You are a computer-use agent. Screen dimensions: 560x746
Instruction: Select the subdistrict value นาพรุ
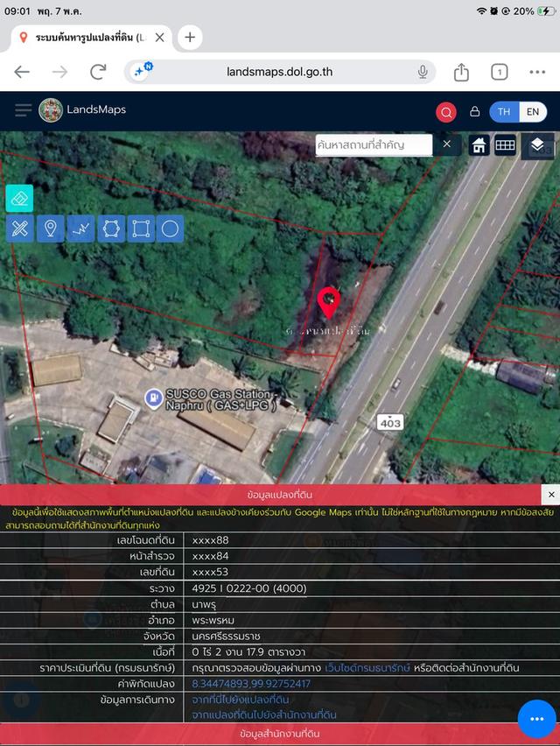click(x=205, y=604)
